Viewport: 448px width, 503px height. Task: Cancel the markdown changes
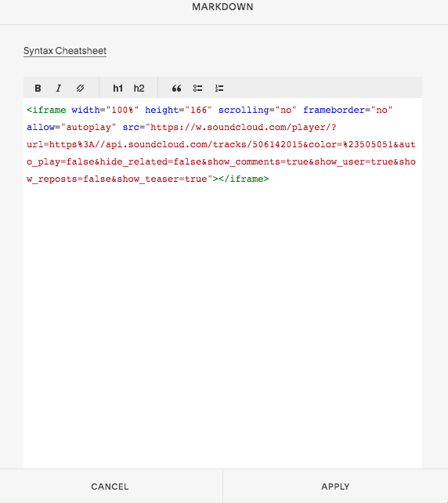coord(110,487)
